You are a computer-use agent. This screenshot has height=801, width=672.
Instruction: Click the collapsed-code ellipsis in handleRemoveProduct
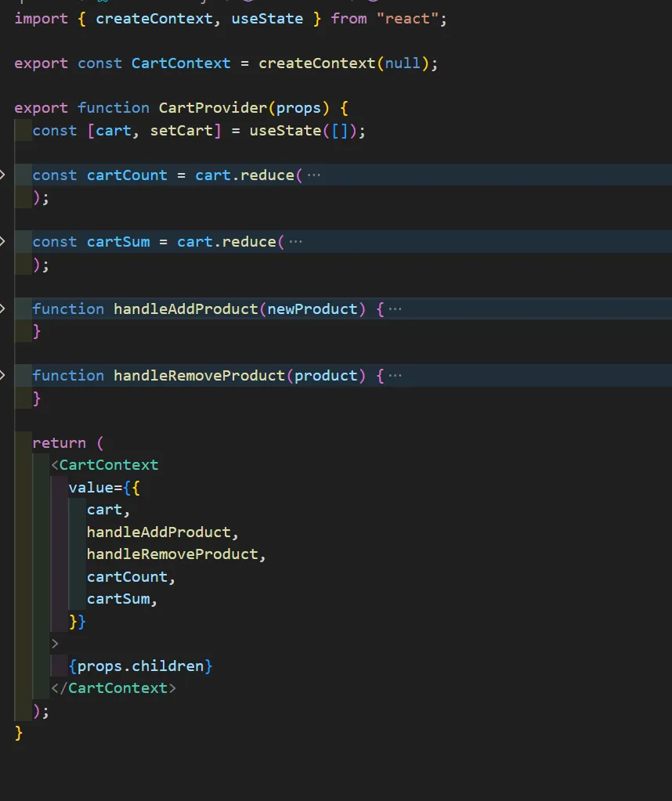[x=395, y=376]
